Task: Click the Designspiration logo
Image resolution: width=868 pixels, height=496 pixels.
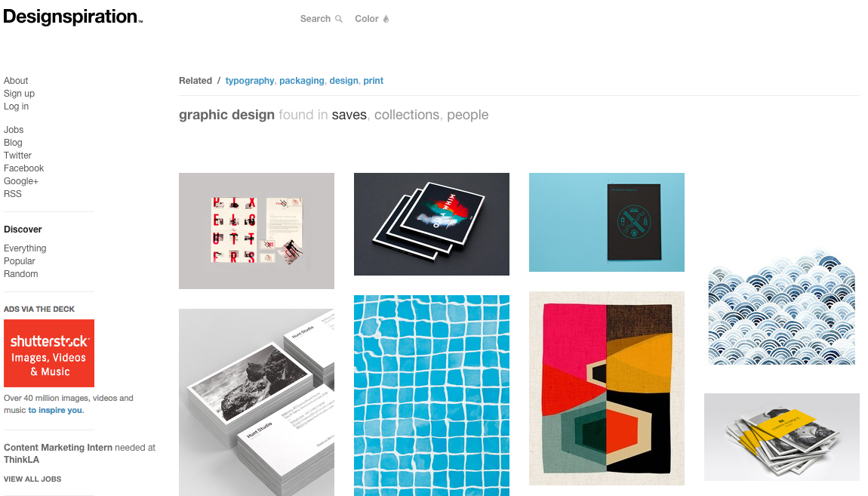Action: click(x=73, y=17)
